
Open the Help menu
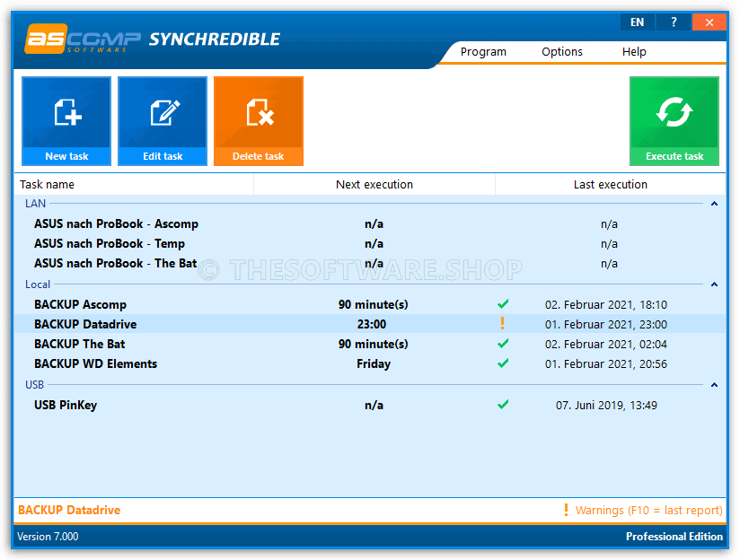pyautogui.click(x=634, y=51)
